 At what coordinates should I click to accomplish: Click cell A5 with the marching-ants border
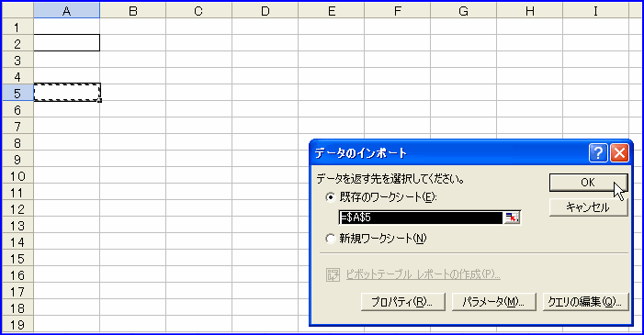66,93
